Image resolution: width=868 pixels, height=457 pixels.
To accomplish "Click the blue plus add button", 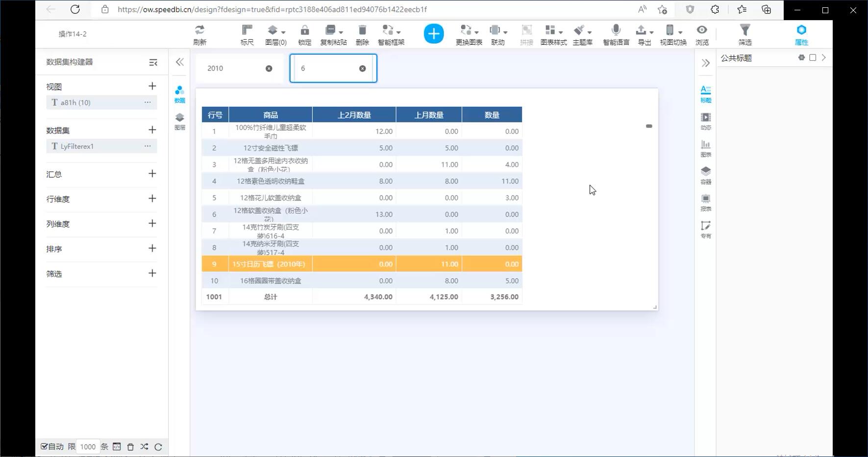I will (x=433, y=34).
